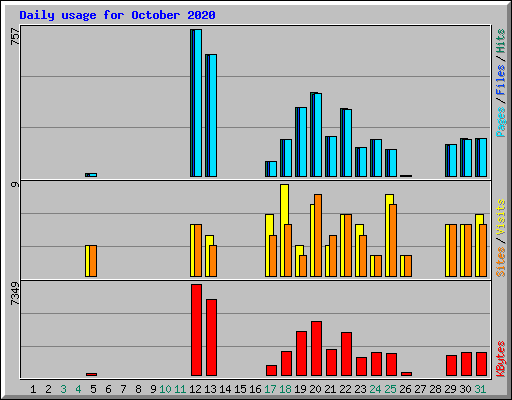This screenshot has height=400, width=512.
Task: Click day 27 on the x-axis
Action: [x=420, y=389]
